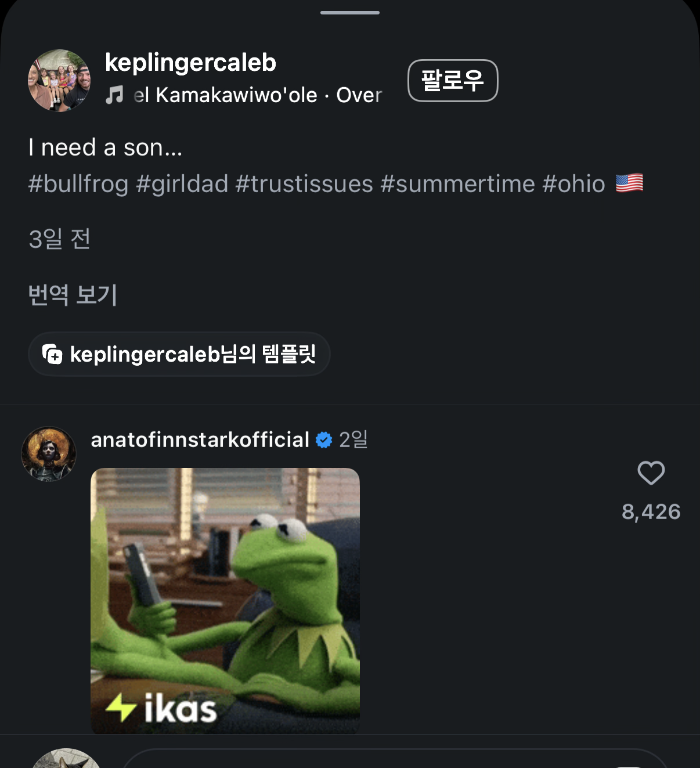
Task: Open anatofinnstarkofficial's profile avatar
Action: point(49,454)
